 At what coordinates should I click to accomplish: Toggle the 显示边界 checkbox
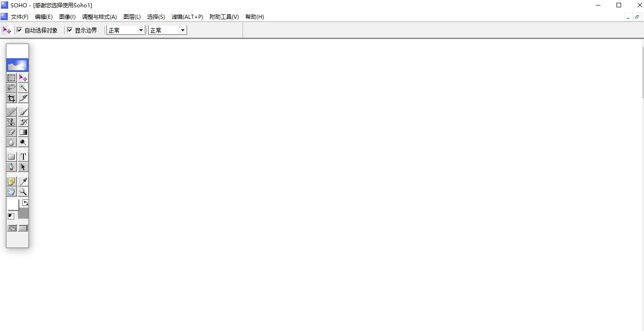click(x=70, y=30)
